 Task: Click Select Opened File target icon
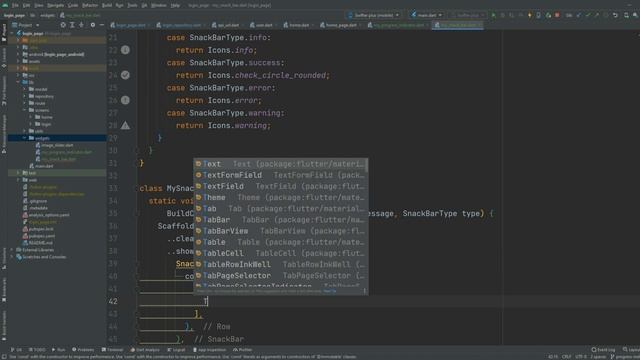coord(63,25)
